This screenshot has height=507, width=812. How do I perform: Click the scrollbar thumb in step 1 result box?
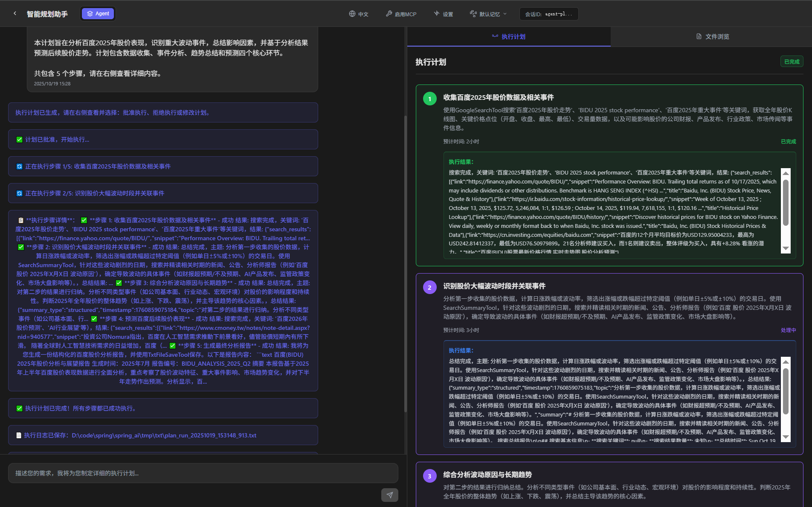pyautogui.click(x=786, y=203)
